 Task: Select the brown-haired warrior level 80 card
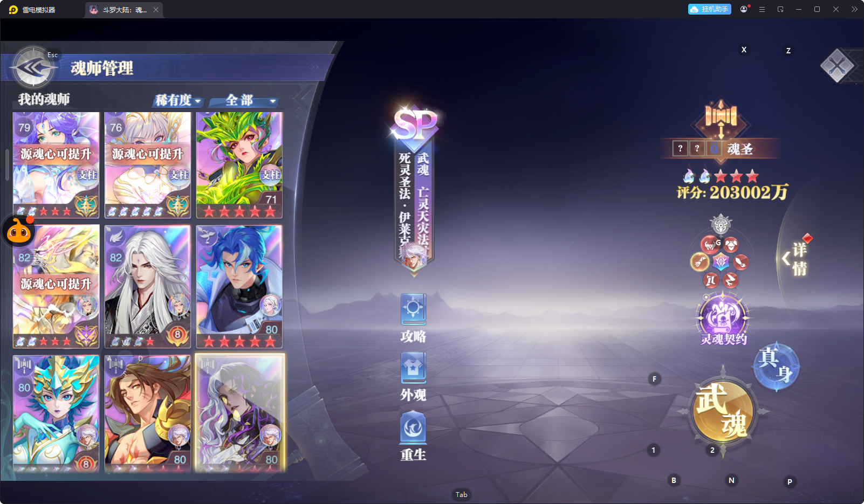click(148, 413)
